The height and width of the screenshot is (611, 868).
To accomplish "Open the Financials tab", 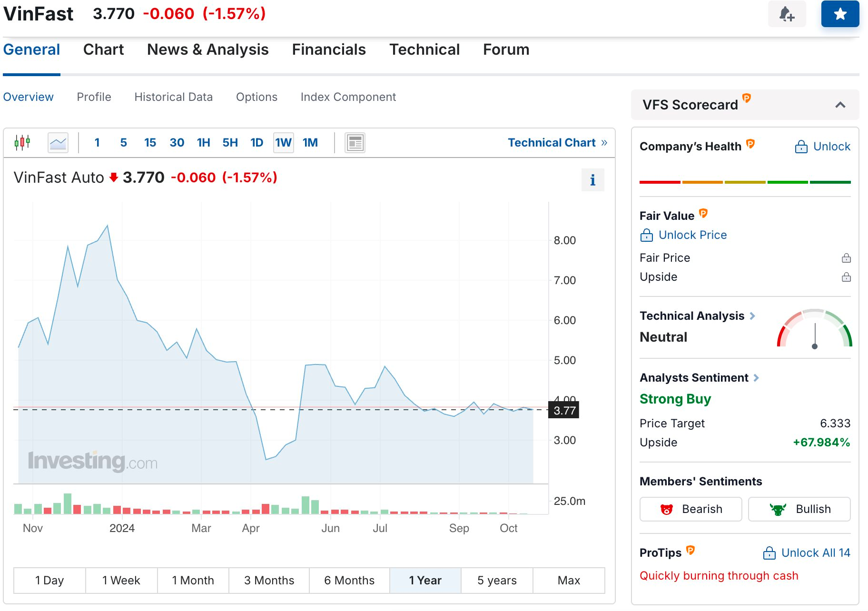I will [329, 49].
